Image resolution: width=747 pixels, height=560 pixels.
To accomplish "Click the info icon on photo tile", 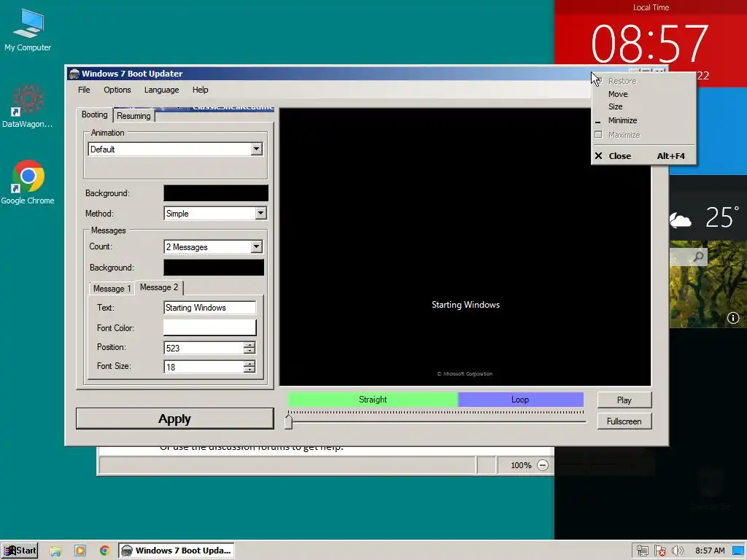I will click(x=732, y=318).
